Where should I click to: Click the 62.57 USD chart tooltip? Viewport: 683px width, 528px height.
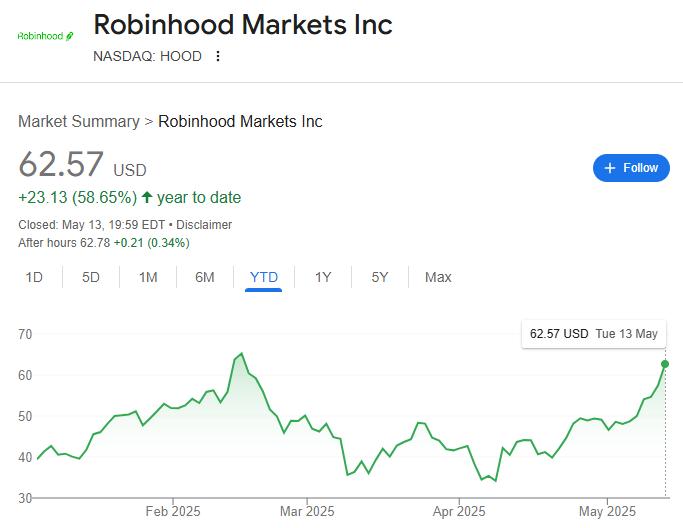593,334
